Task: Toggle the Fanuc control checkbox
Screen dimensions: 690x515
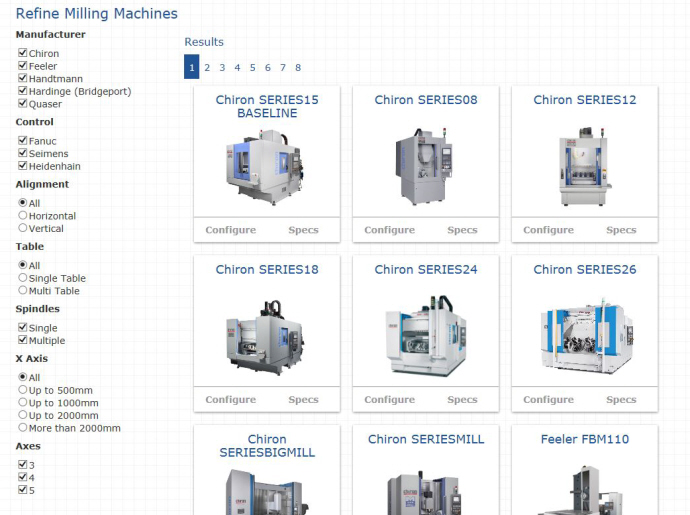Action: pyautogui.click(x=22, y=140)
